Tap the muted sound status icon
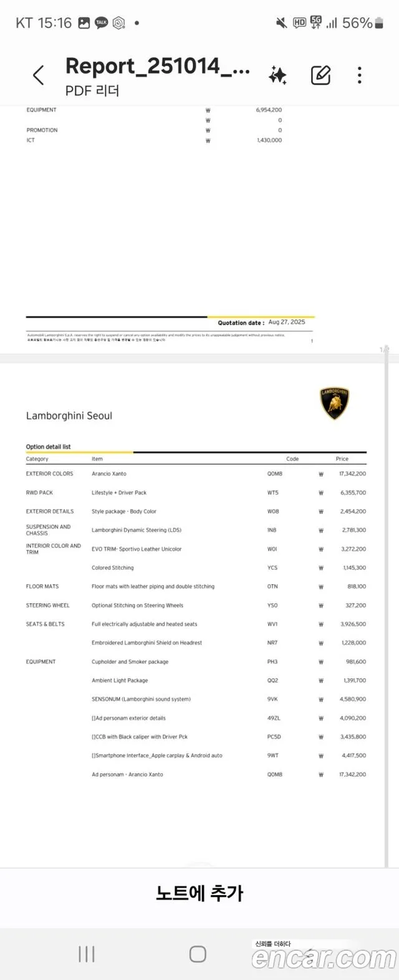Image resolution: width=399 pixels, height=980 pixels. 281,23
